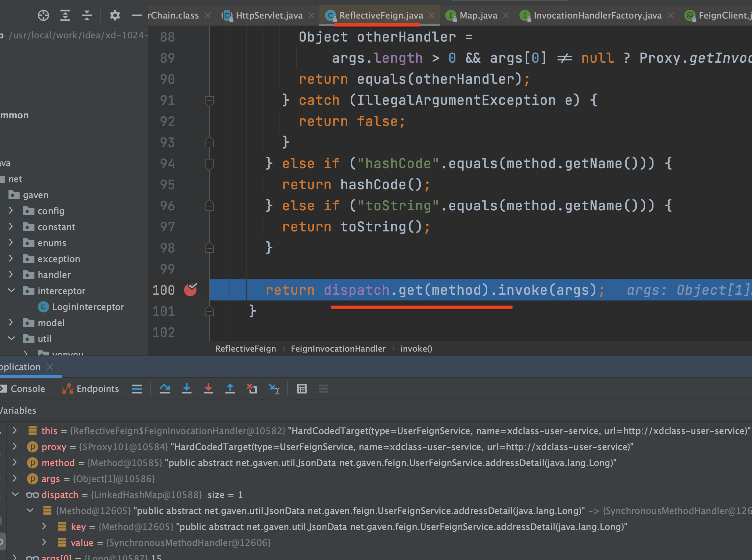Click the Step Out debugger icon
Viewport: 752px width, 560px height.
tap(230, 388)
